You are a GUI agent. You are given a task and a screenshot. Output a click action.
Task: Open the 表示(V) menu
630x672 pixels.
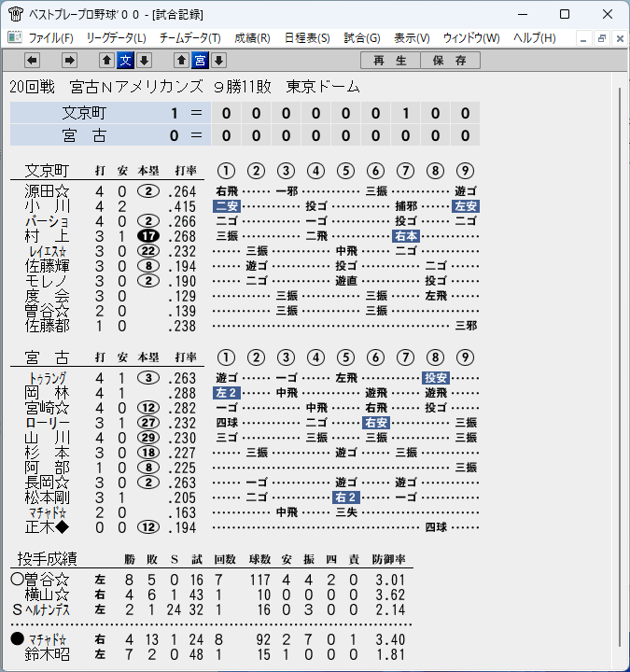(412, 38)
